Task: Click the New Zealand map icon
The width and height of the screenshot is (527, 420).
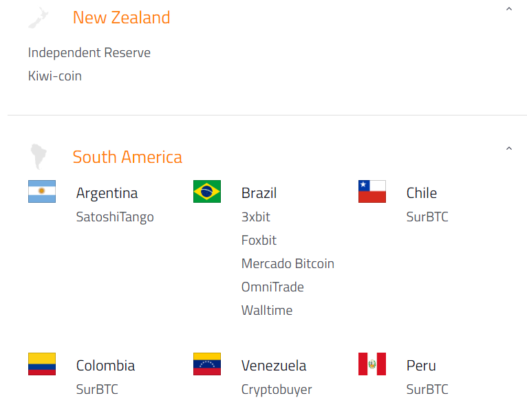Action: [39, 18]
